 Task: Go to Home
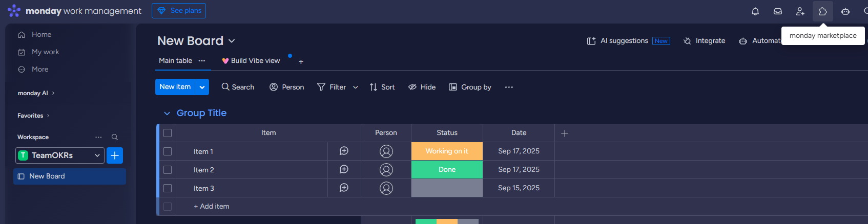coord(35,35)
